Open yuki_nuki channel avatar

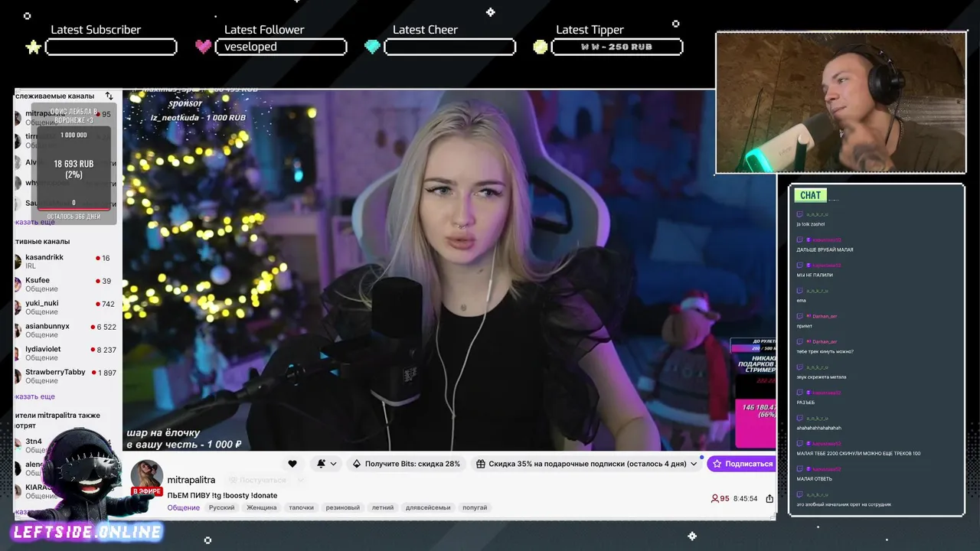18,308
